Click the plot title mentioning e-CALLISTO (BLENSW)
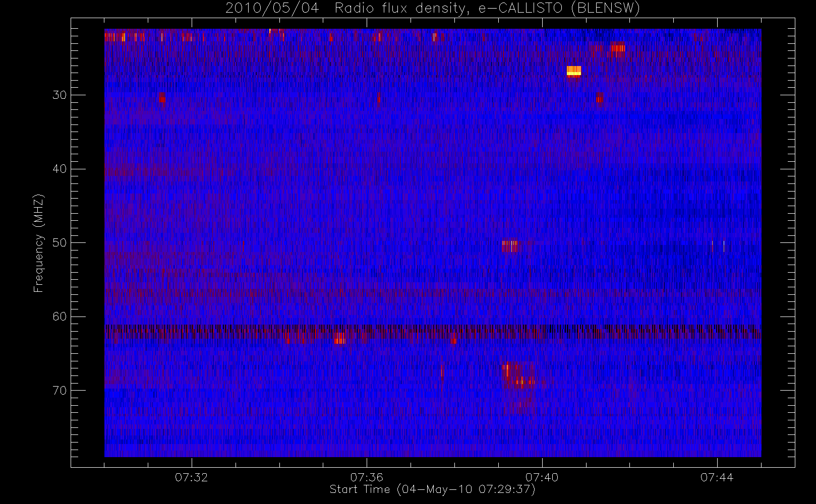 (433, 8)
